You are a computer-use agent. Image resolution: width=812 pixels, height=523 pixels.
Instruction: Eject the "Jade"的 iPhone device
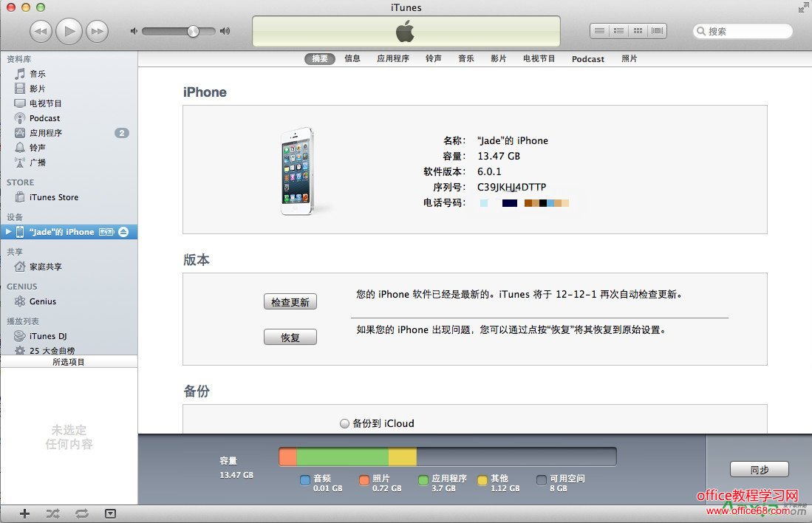tap(123, 232)
